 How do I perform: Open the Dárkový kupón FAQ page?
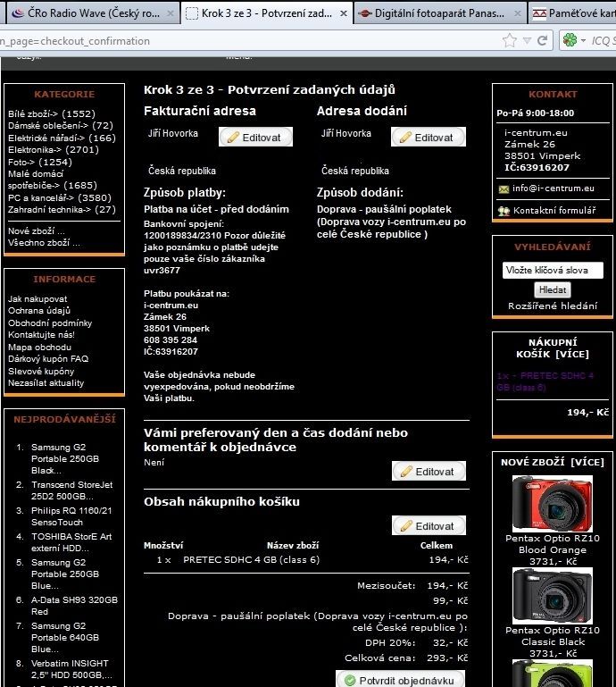[x=48, y=359]
